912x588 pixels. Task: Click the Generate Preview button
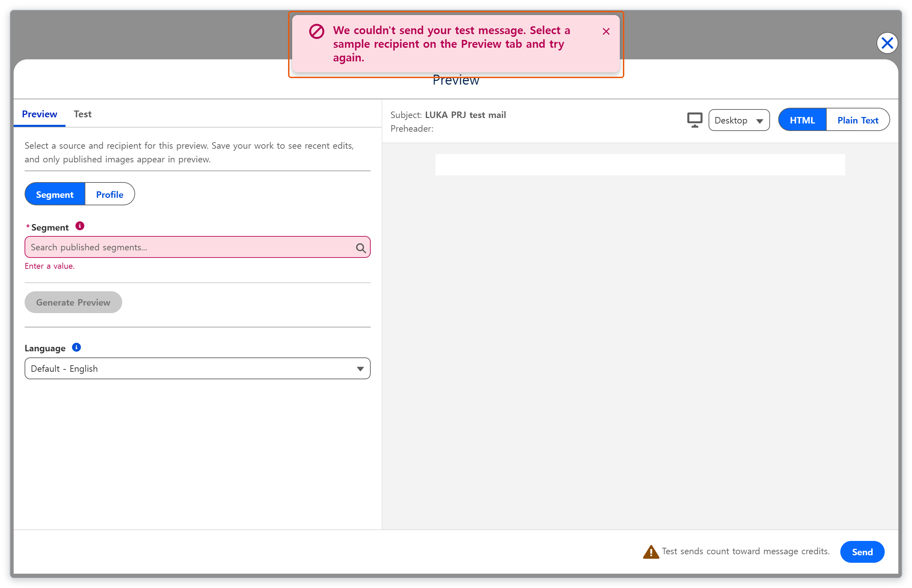tap(73, 303)
